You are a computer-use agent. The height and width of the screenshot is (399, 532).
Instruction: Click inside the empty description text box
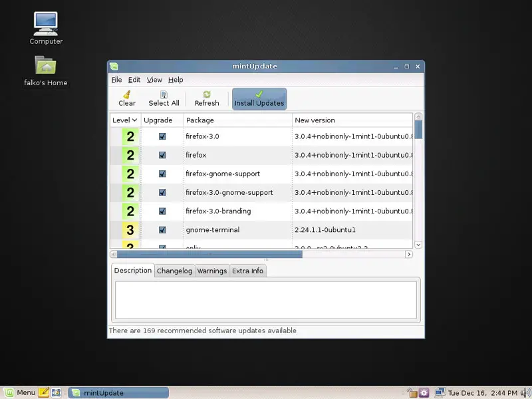tap(265, 300)
